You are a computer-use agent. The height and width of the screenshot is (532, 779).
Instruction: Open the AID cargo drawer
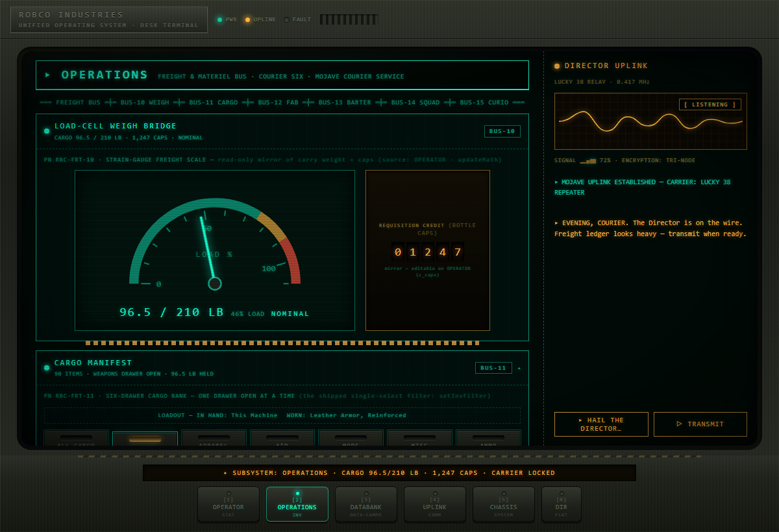[282, 438]
